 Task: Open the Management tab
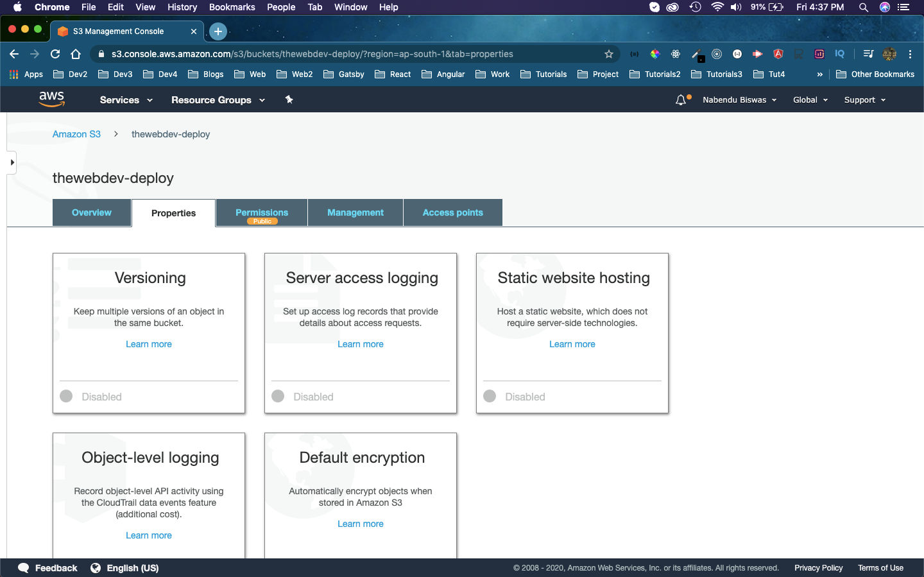tap(355, 212)
